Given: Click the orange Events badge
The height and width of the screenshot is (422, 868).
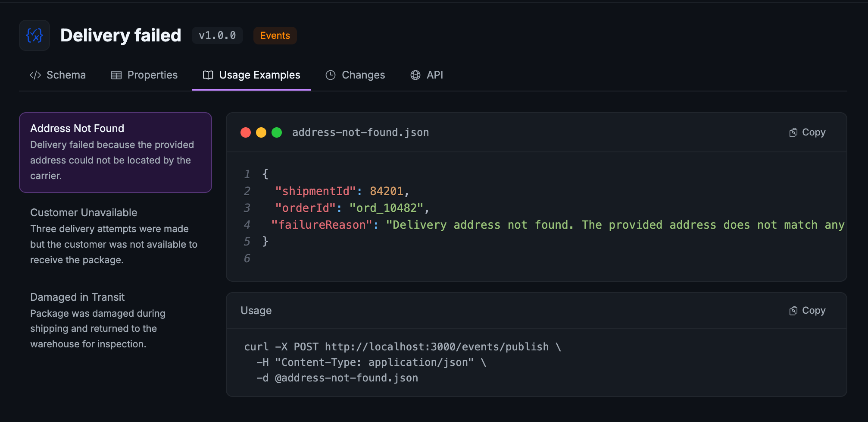Looking at the screenshot, I should pos(275,35).
